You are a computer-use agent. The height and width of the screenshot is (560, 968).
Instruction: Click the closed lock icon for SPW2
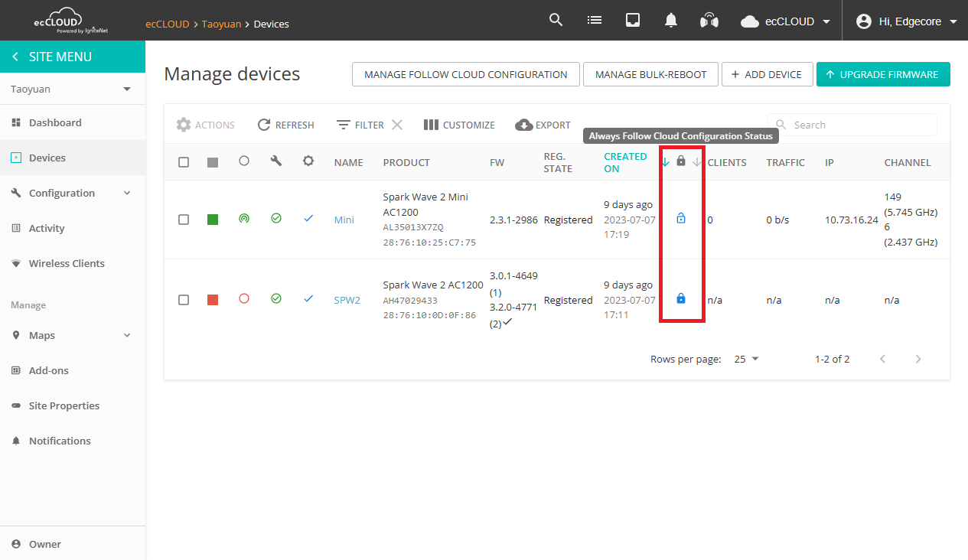click(x=681, y=298)
